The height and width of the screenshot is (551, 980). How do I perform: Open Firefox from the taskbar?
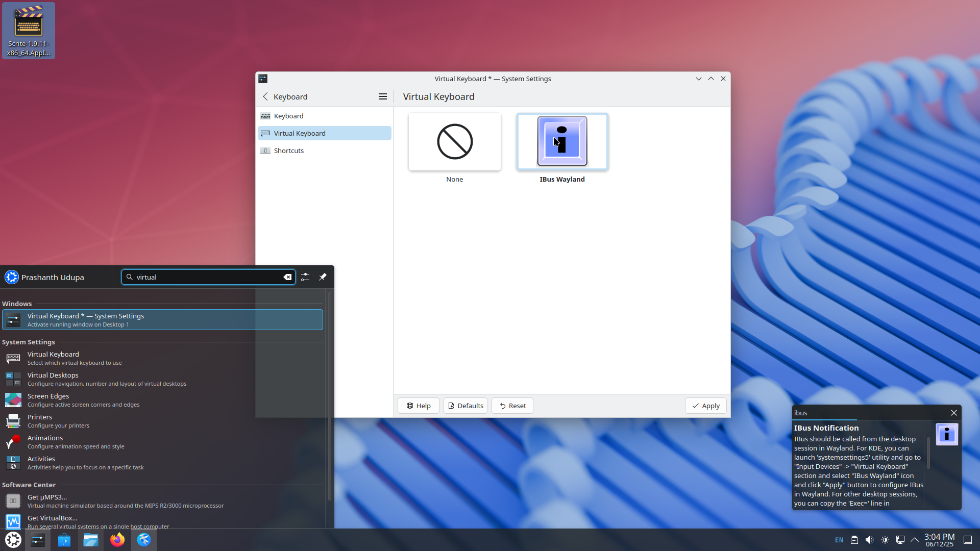point(117,540)
